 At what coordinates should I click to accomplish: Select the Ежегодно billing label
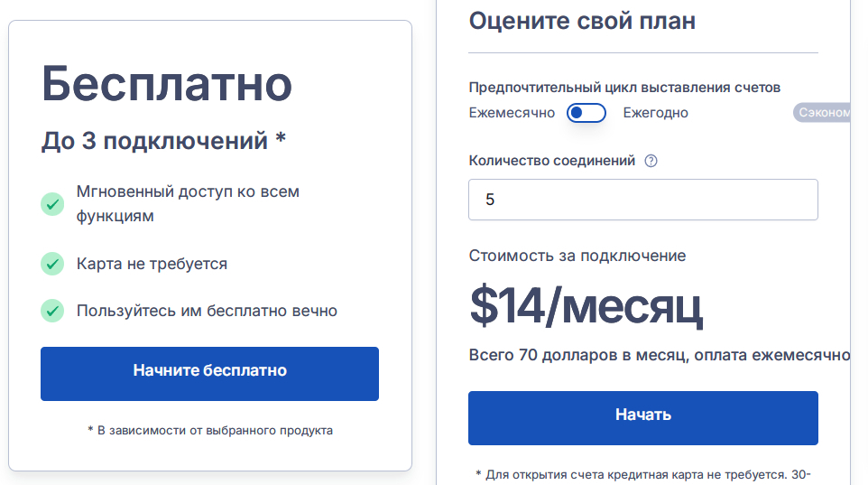pos(655,113)
